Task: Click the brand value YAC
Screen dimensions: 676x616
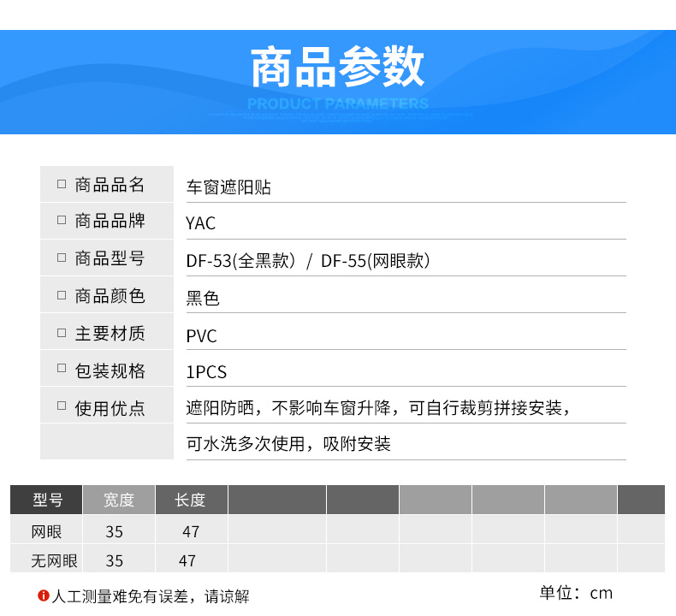Action: 201,224
